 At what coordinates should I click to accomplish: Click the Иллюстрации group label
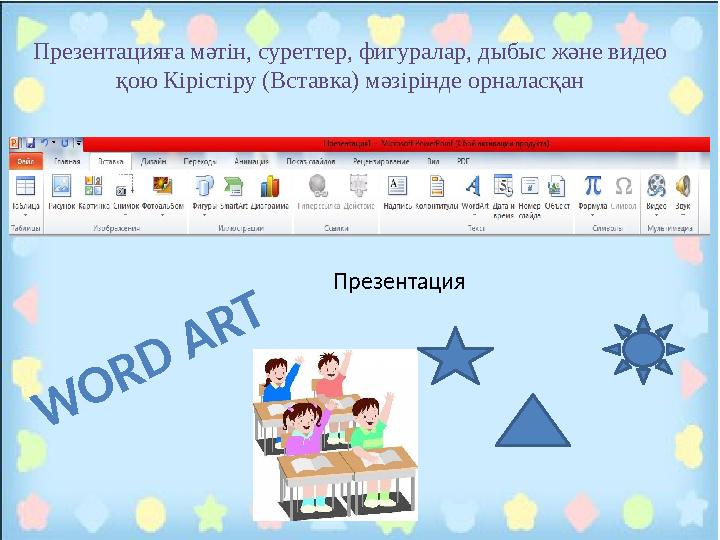coord(241,228)
